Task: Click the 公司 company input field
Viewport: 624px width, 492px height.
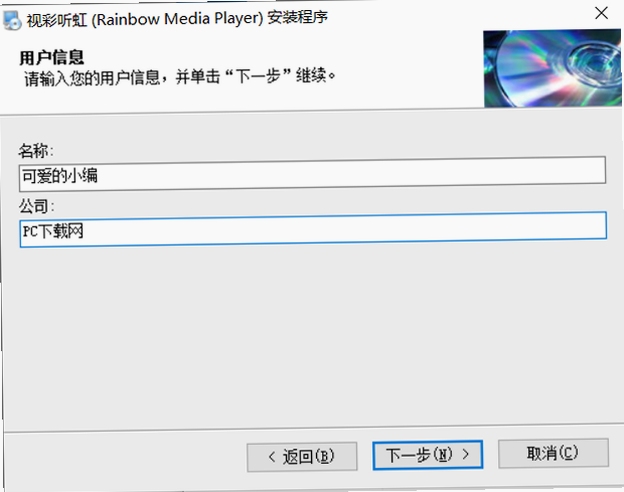Action: tap(313, 229)
